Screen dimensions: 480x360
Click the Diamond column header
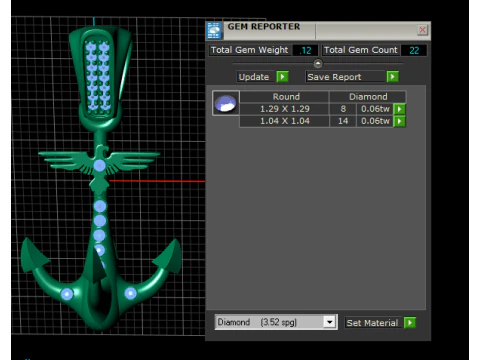(368, 97)
